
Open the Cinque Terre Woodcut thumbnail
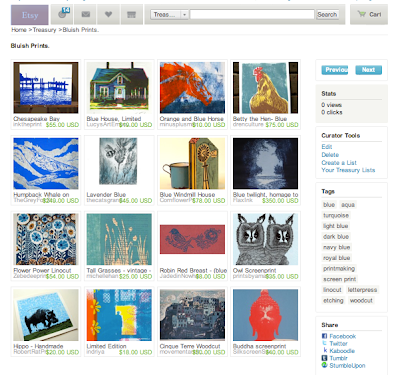[192, 315]
